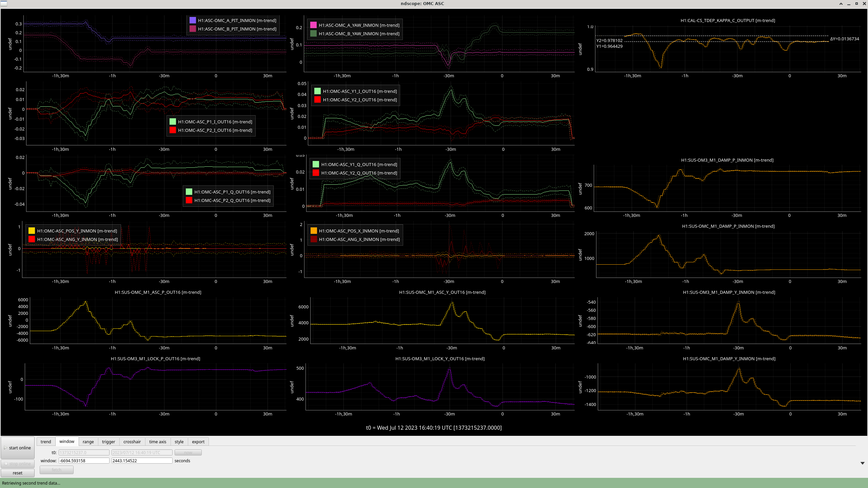Screen dimensions: 868x488
Task: Switch to the trend tab
Action: click(46, 442)
